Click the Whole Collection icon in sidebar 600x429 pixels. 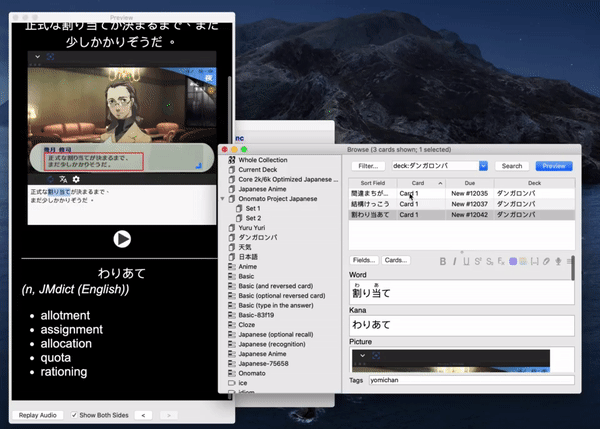[x=232, y=160]
